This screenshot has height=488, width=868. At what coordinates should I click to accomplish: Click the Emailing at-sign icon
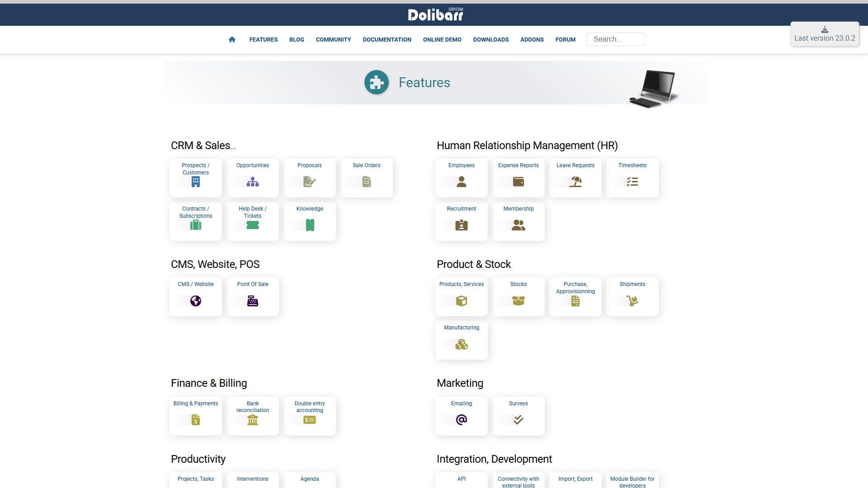tap(462, 420)
